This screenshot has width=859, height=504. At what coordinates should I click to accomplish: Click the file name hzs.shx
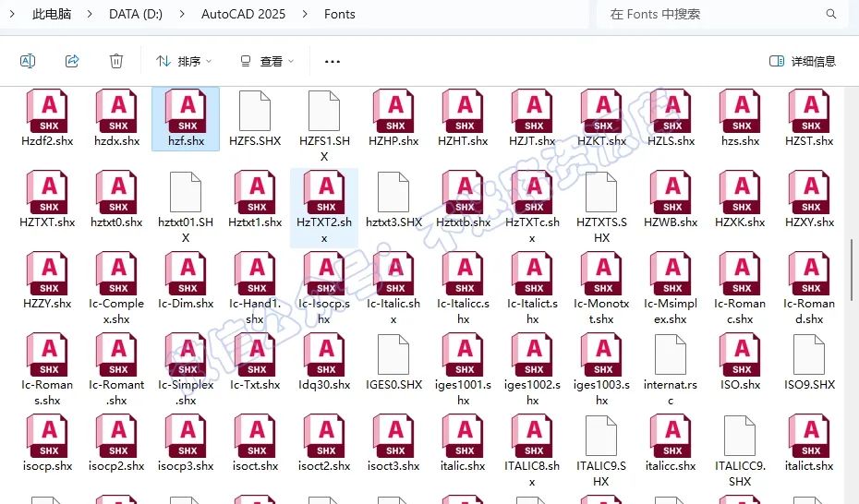[741, 141]
